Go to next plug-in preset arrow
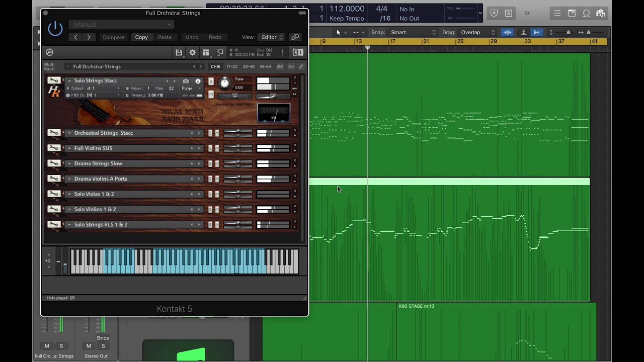This screenshot has width=644, height=362. (x=89, y=37)
